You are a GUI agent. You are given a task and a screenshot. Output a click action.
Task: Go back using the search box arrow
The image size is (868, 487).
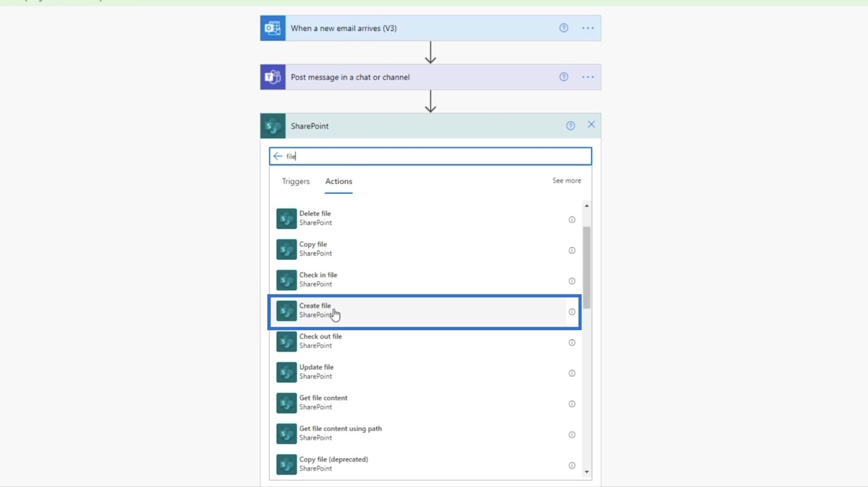(278, 156)
